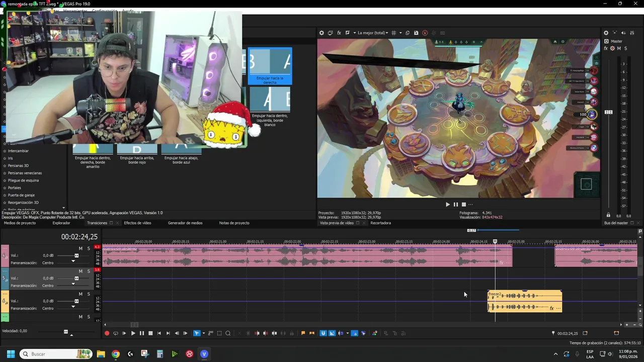644x362 pixels.
Task: Adjust the Master bus fader
Action: pos(609,112)
